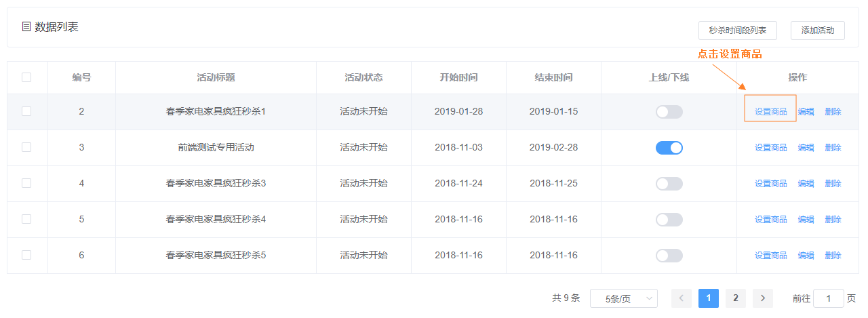868x318 pixels.
Task: Select page 1 in pagination
Action: point(708,298)
